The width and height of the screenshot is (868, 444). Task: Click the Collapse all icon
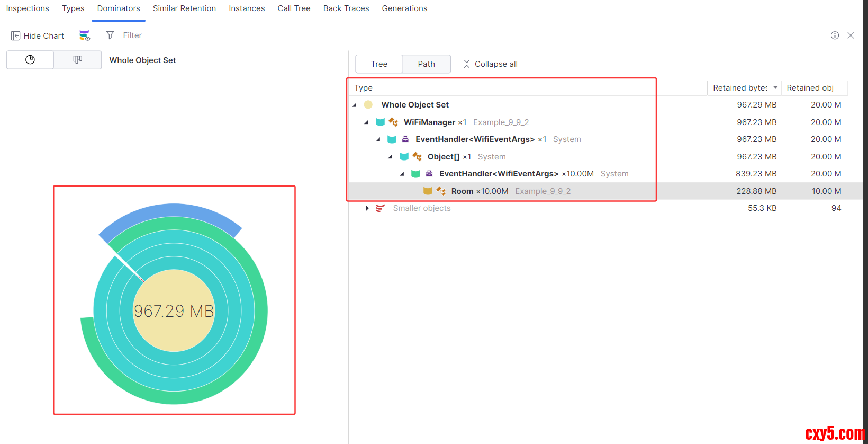[x=466, y=64]
